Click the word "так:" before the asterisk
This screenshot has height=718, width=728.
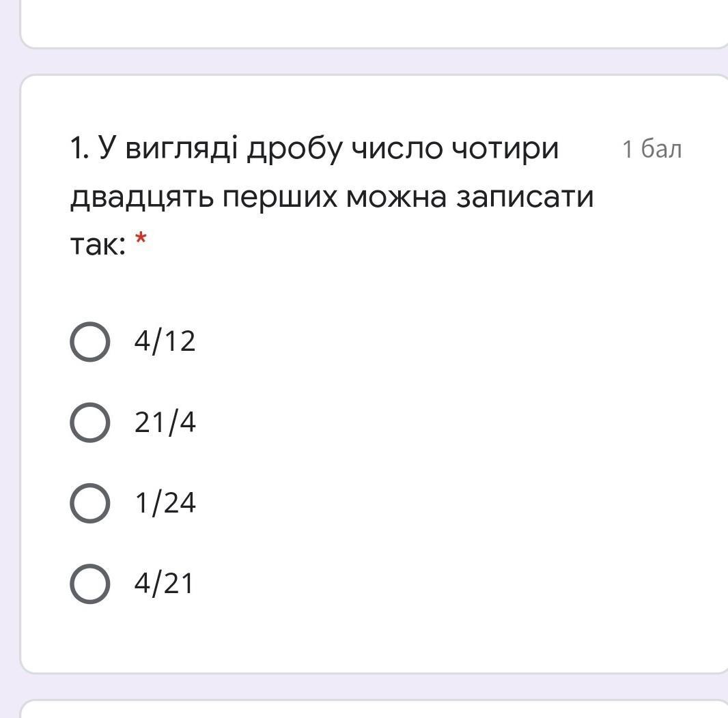(x=98, y=244)
